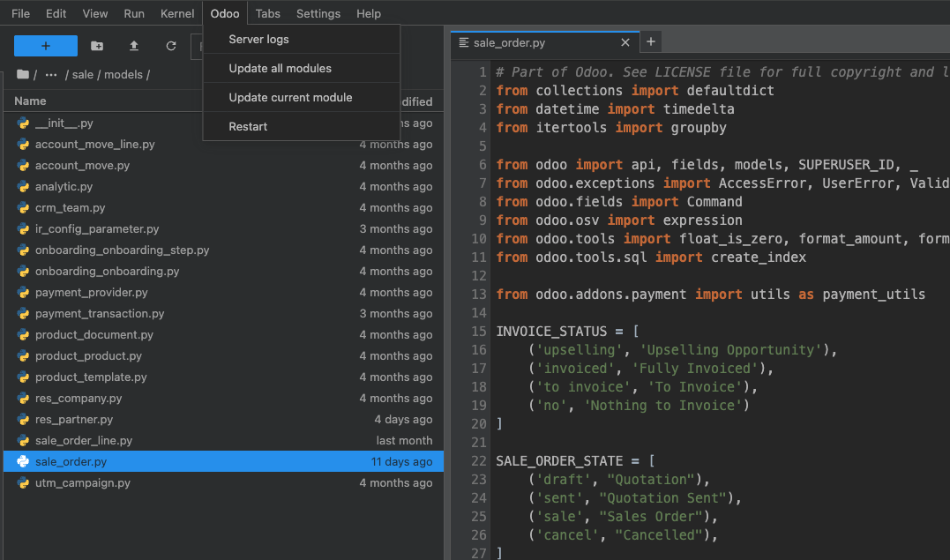Click the blue new launcher plus button
The width and height of the screenshot is (950, 560).
point(46,46)
